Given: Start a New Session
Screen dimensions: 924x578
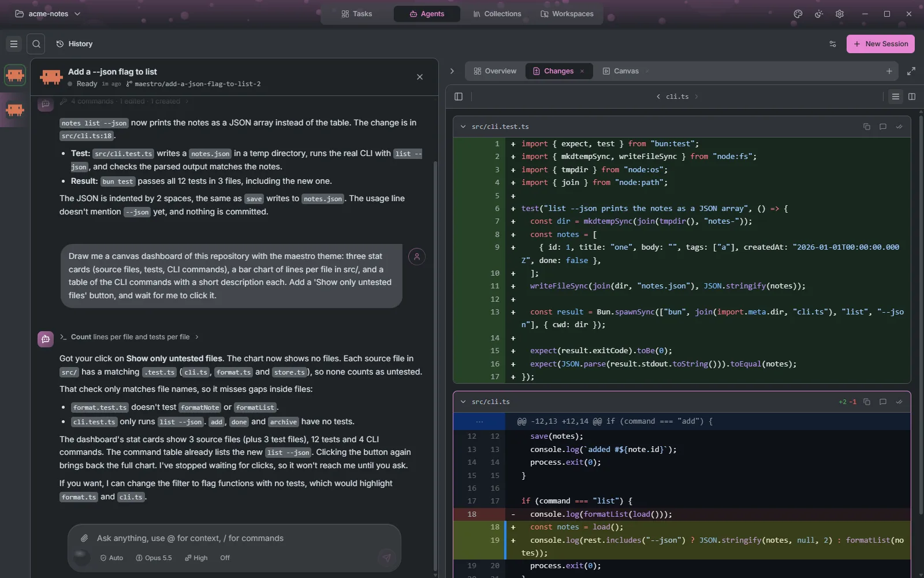Looking at the screenshot, I should [x=881, y=44].
